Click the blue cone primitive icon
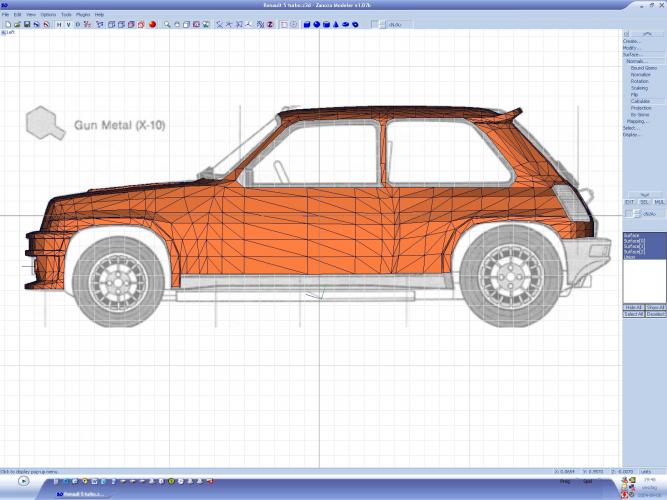 335,24
